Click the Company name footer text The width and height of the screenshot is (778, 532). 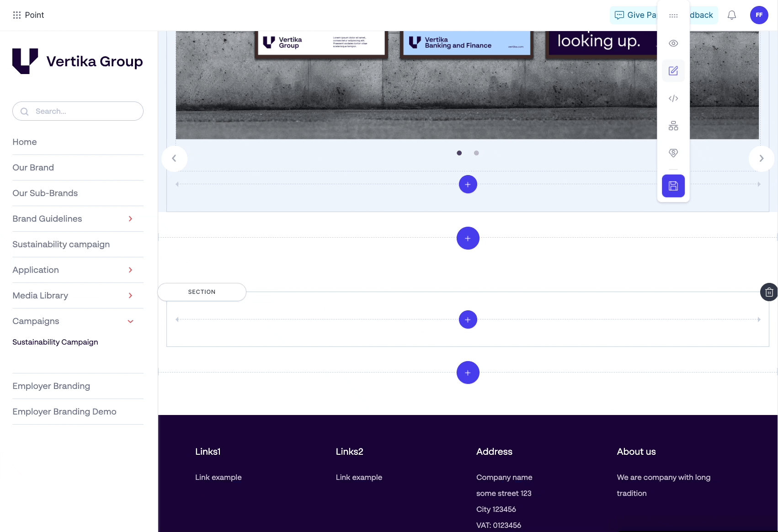(x=504, y=477)
